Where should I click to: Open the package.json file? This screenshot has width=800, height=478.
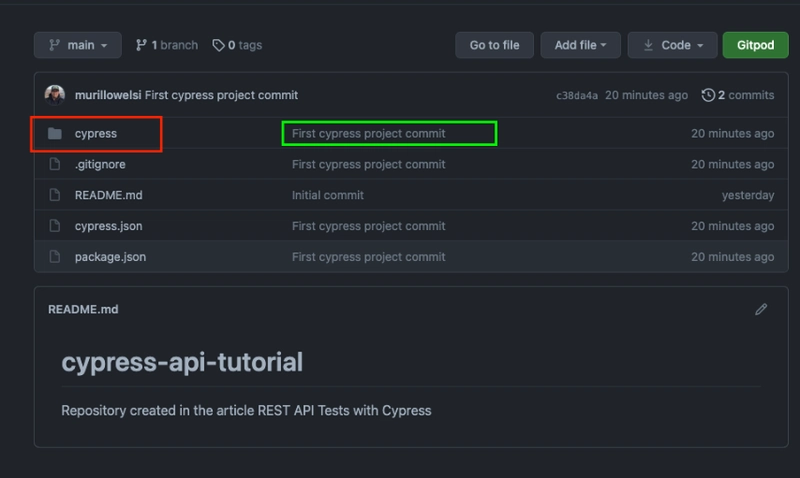click(x=110, y=257)
